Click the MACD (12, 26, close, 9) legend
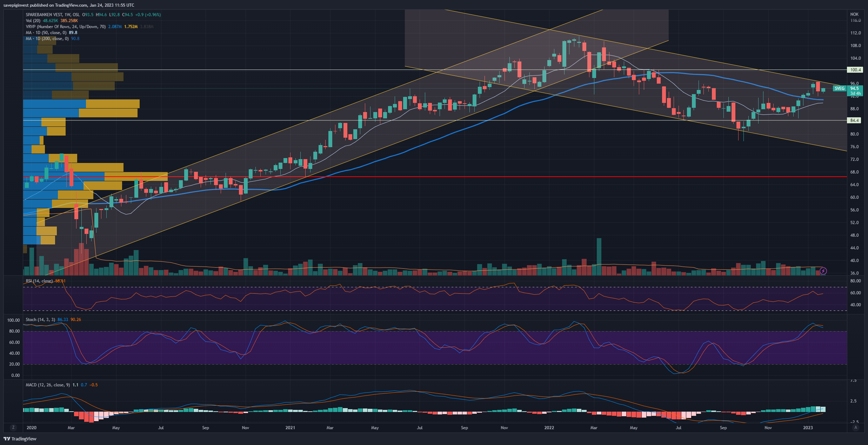This screenshot has width=868, height=445. 47,385
